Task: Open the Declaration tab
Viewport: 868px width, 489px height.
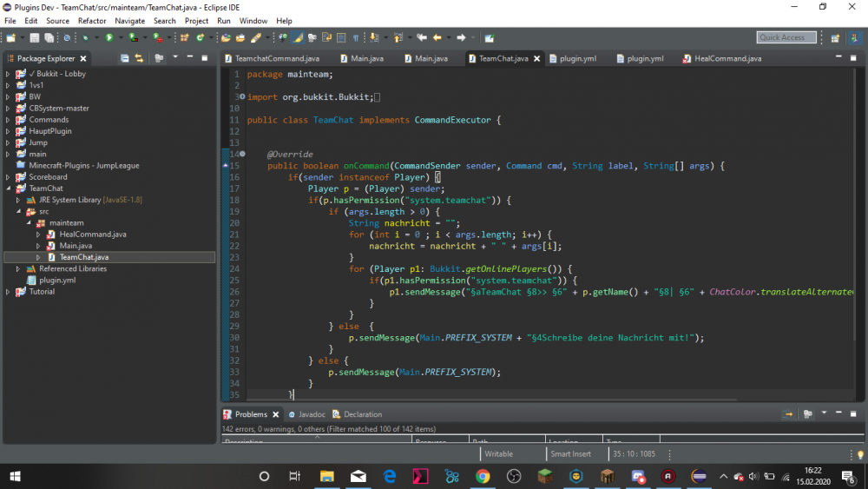Action: coord(357,414)
